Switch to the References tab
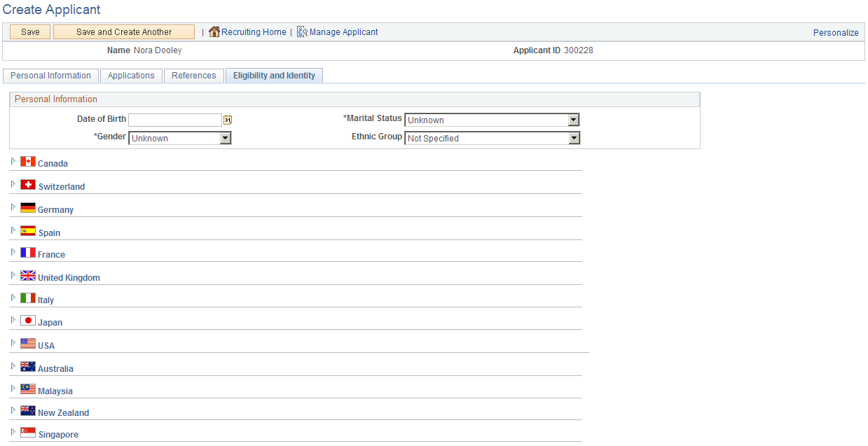The height and width of the screenshot is (446, 868). (x=193, y=75)
